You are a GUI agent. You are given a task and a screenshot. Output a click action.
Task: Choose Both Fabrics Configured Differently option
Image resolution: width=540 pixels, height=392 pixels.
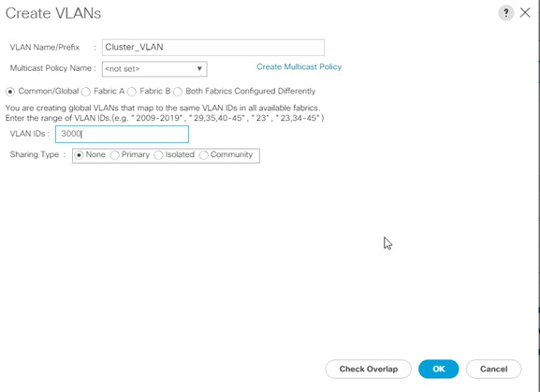tap(178, 92)
